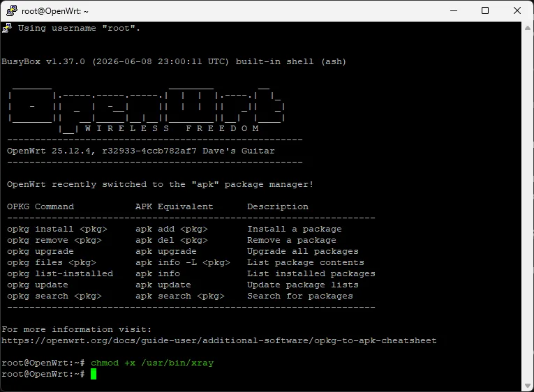
Task: Click "opkg list-installed" in the table
Action: [60, 273]
